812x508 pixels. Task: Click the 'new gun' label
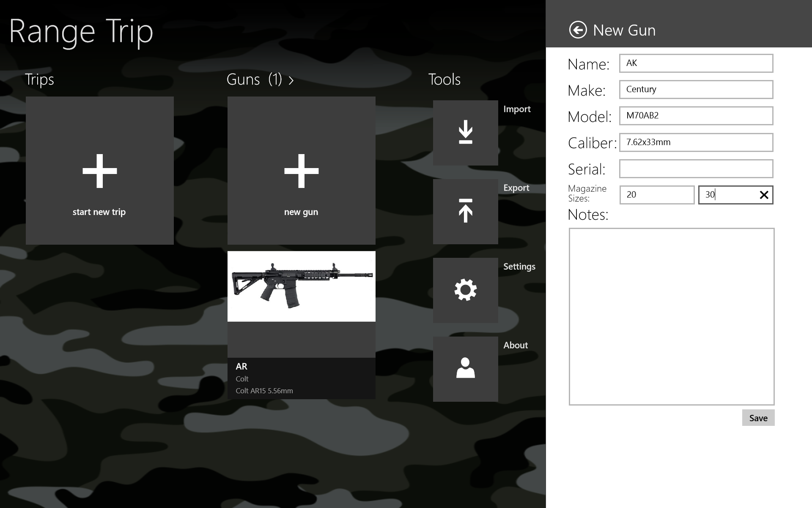pos(301,212)
